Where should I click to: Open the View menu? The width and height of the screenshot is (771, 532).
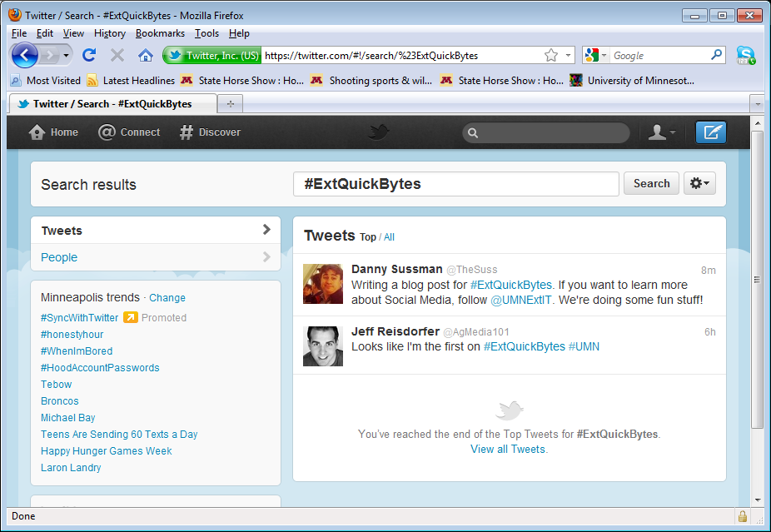[73, 33]
